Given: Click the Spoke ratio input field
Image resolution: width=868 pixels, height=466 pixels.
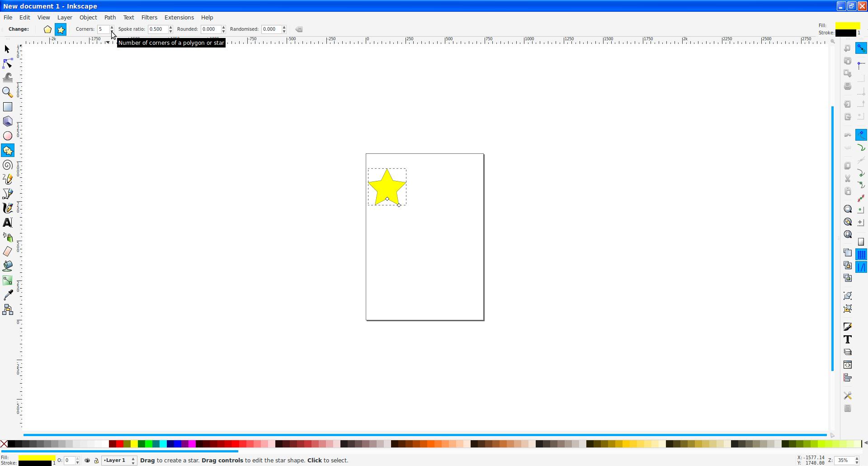Looking at the screenshot, I should tap(158, 29).
